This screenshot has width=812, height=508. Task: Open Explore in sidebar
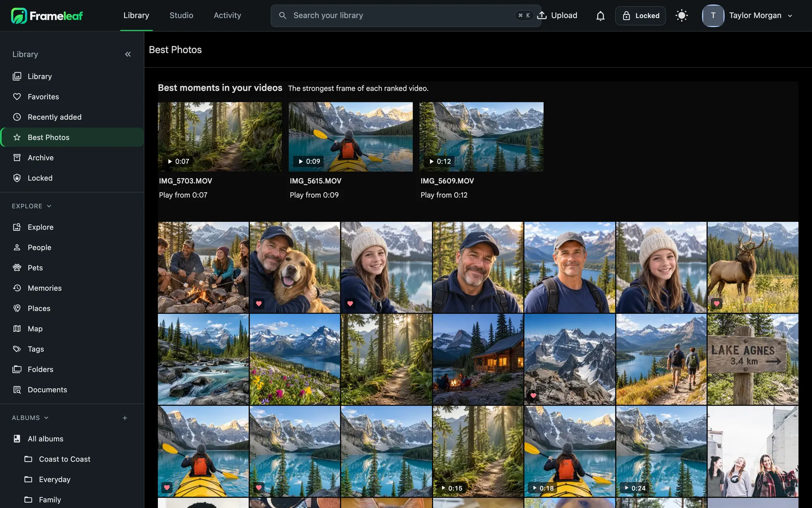72,227
